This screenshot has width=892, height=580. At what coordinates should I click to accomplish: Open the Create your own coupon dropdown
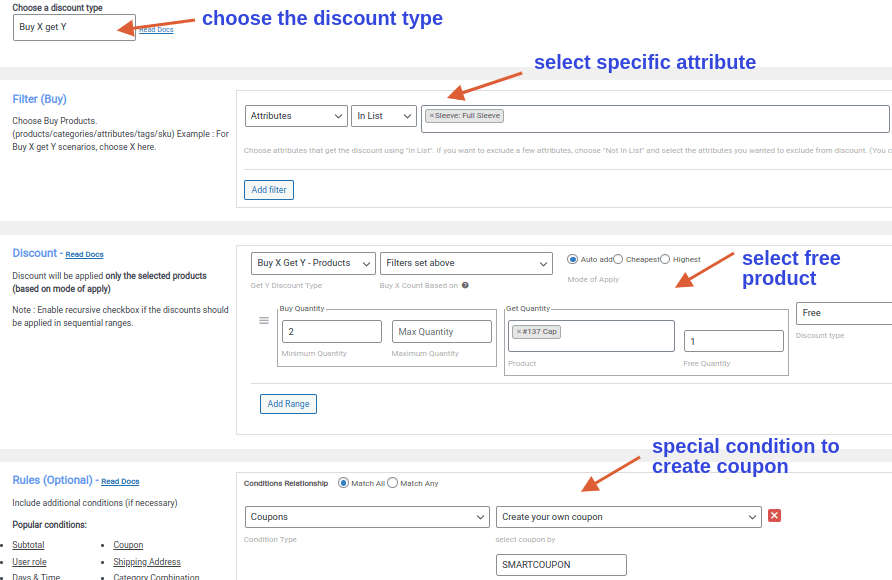[629, 517]
